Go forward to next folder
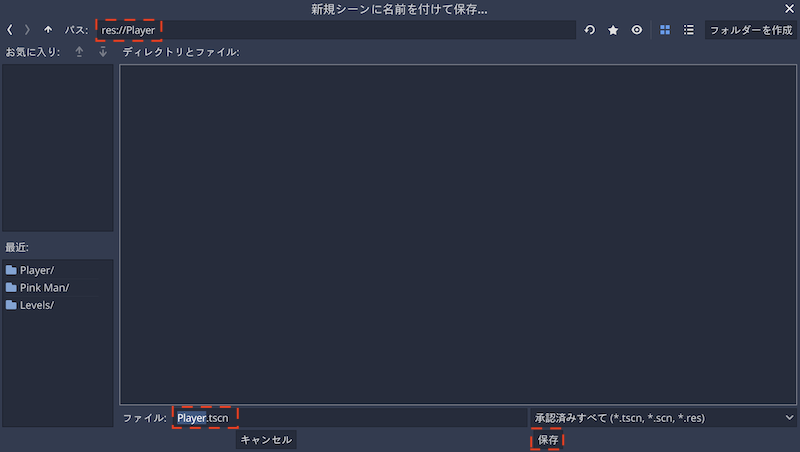Screen dimensions: 800x452 point(28,30)
